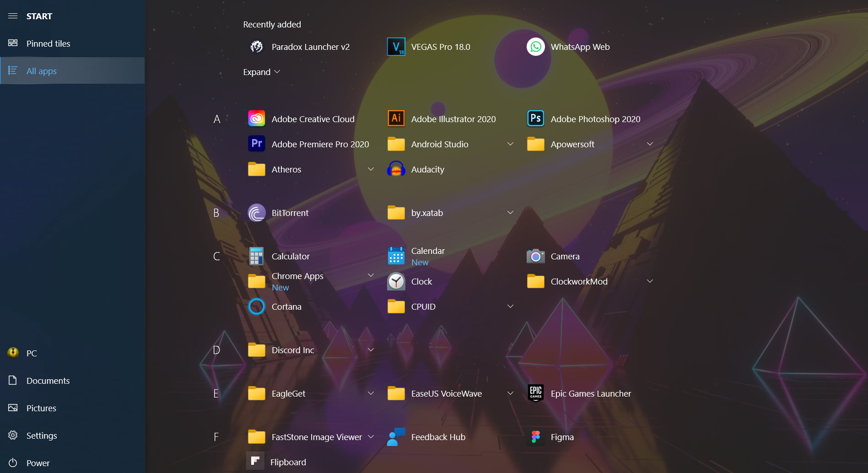Expand the by.xatab folder chevron
The width and height of the screenshot is (868, 473).
click(x=510, y=213)
